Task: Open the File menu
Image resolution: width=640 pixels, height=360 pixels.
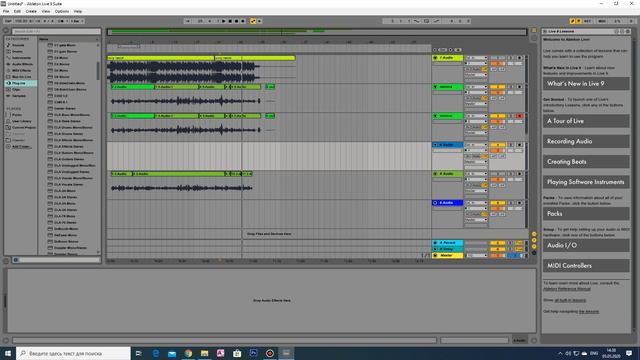Action: point(6,11)
